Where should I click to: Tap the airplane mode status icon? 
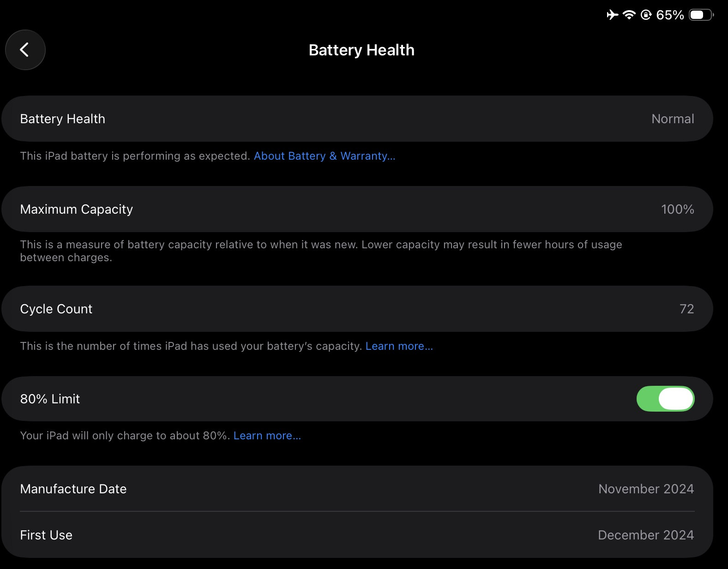[x=612, y=15]
